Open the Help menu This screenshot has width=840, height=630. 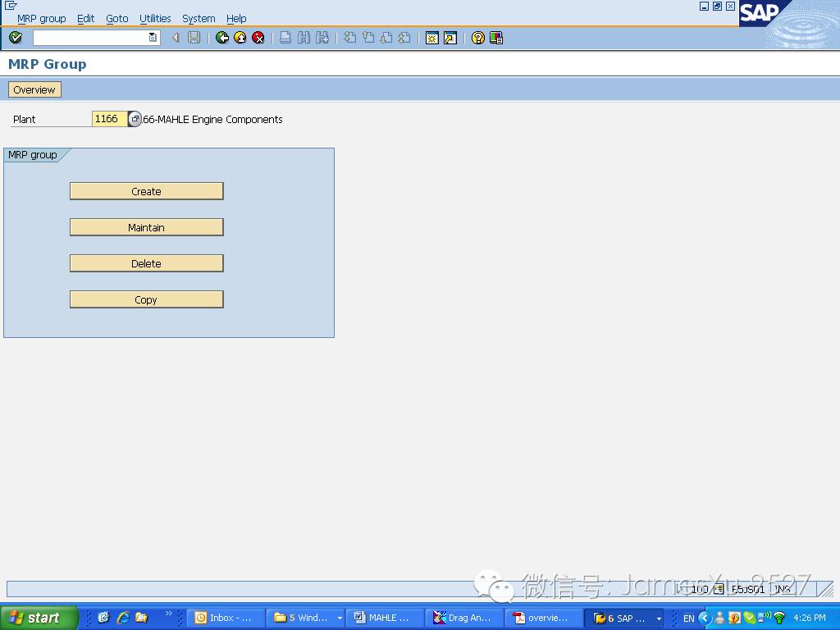pyautogui.click(x=236, y=19)
